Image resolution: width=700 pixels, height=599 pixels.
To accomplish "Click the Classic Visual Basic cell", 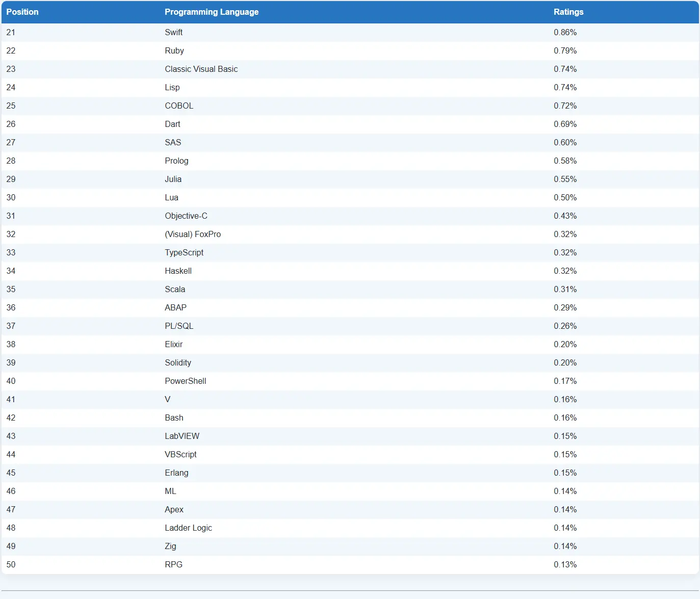I will (201, 69).
